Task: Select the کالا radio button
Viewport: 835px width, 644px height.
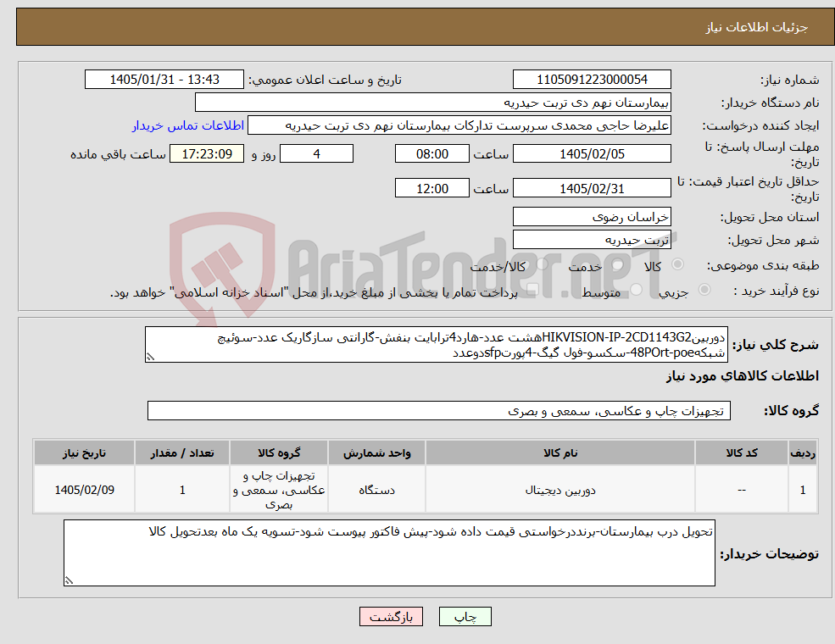Action: 678,264
